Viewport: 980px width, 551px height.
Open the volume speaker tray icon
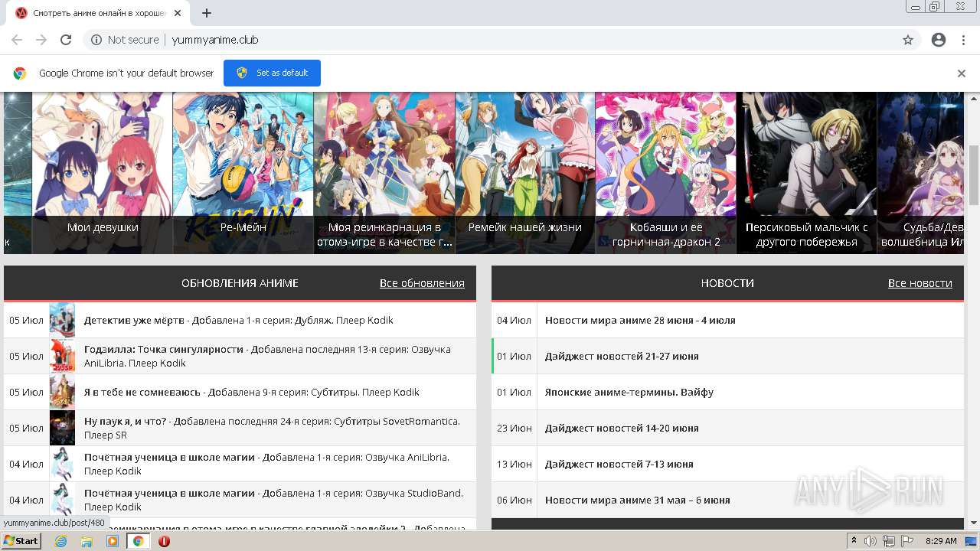871,541
